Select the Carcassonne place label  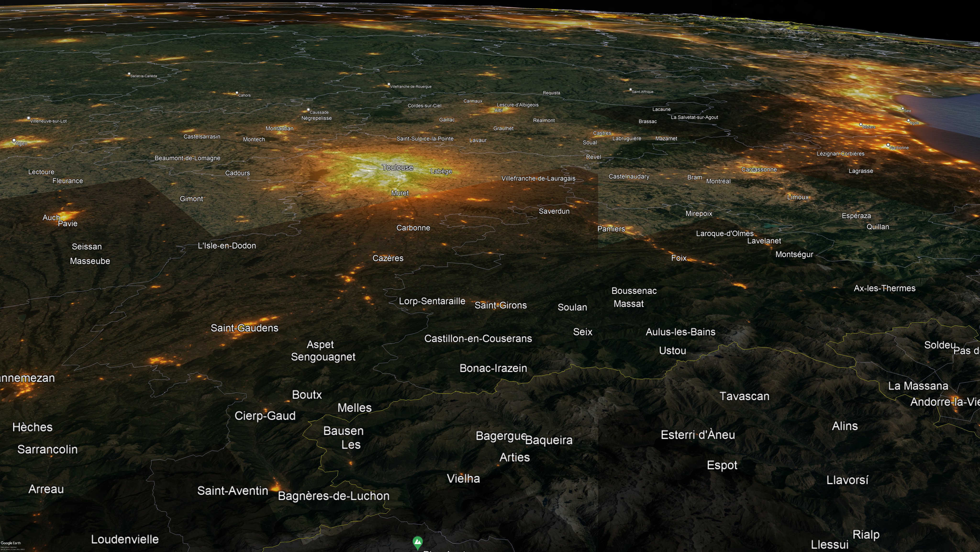pyautogui.click(x=759, y=169)
